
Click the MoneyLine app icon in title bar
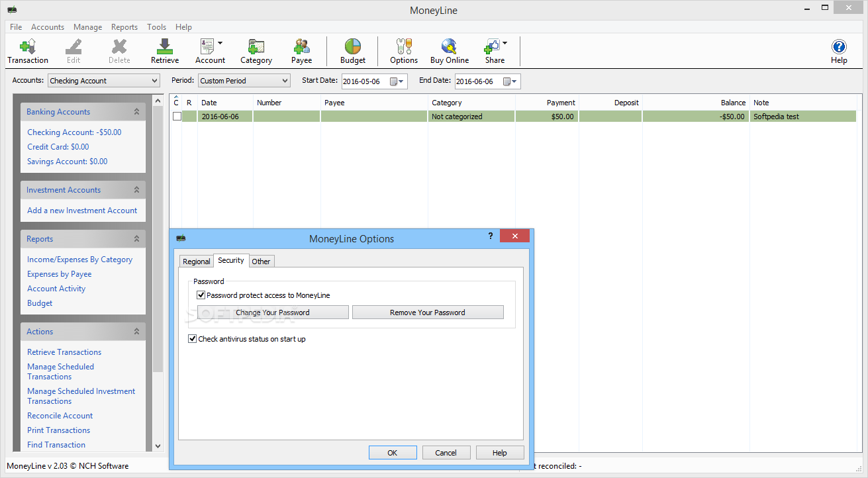click(13, 10)
